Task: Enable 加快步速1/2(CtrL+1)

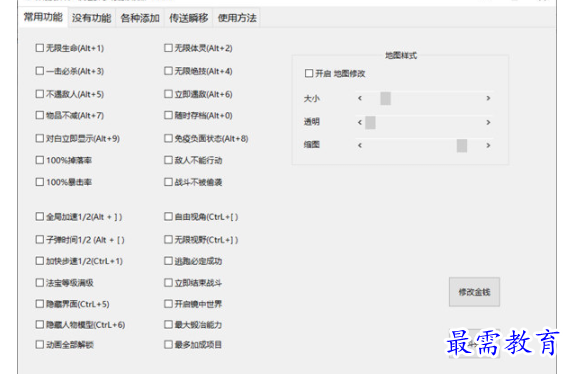Action: (x=40, y=261)
